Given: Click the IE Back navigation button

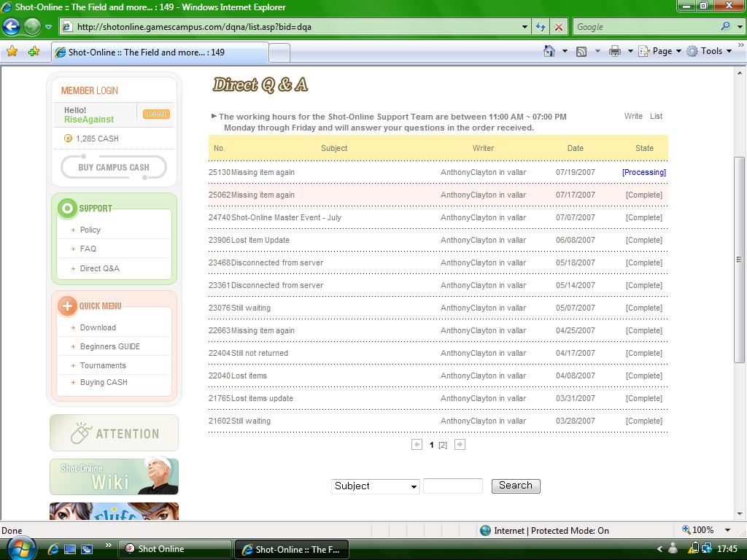Looking at the screenshot, I should coord(11,27).
